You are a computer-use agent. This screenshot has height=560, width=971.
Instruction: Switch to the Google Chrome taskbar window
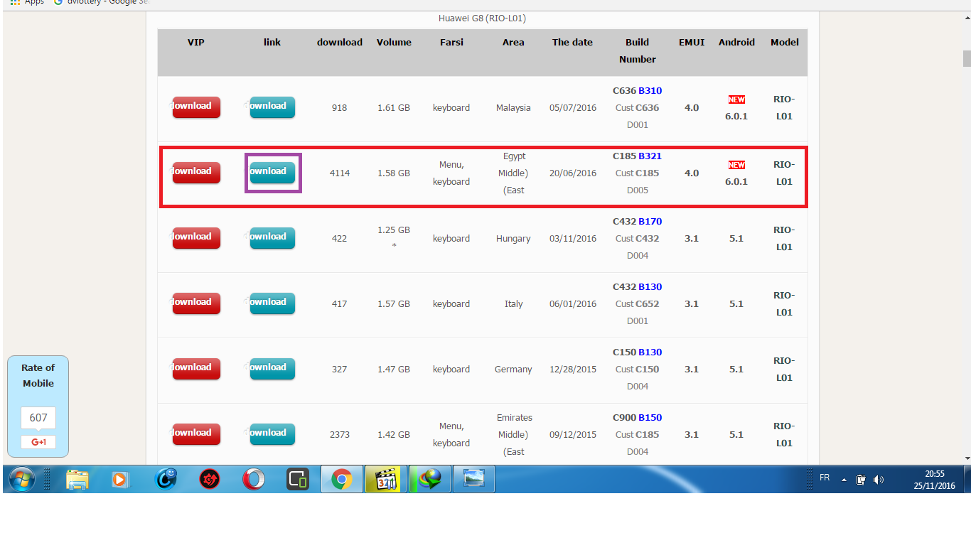[x=342, y=480]
